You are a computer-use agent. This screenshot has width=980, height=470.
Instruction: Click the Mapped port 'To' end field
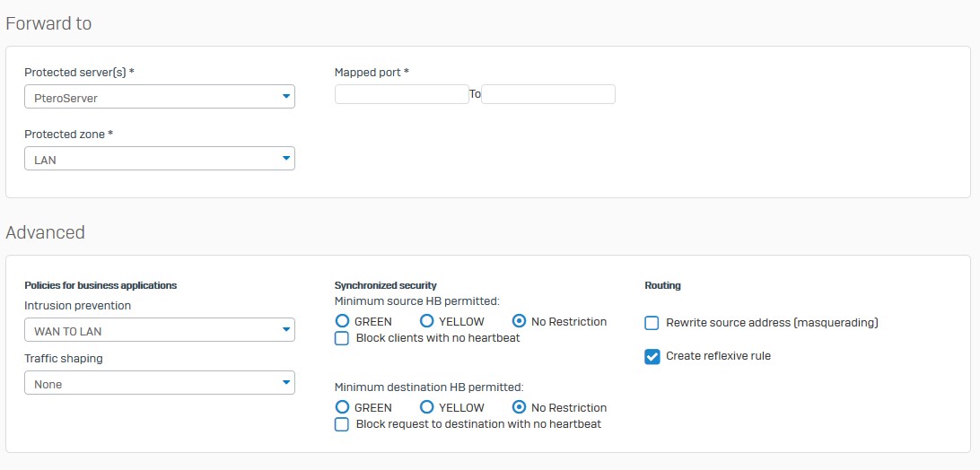(547, 94)
